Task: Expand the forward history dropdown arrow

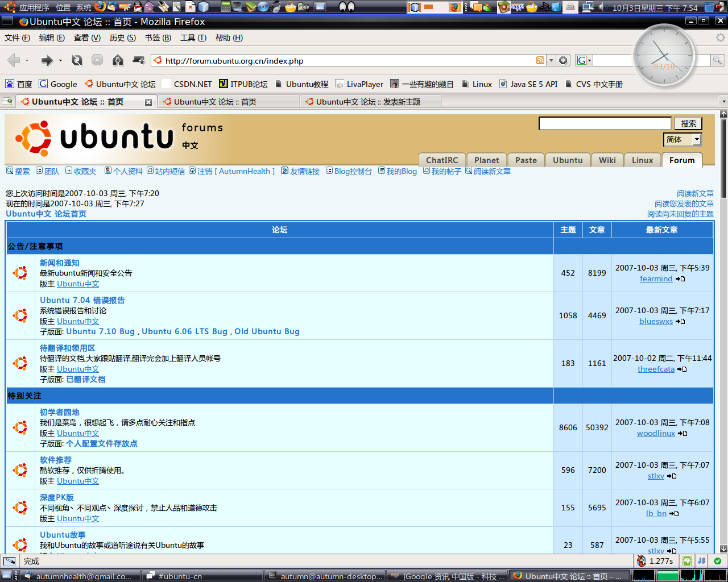Action: (x=60, y=60)
